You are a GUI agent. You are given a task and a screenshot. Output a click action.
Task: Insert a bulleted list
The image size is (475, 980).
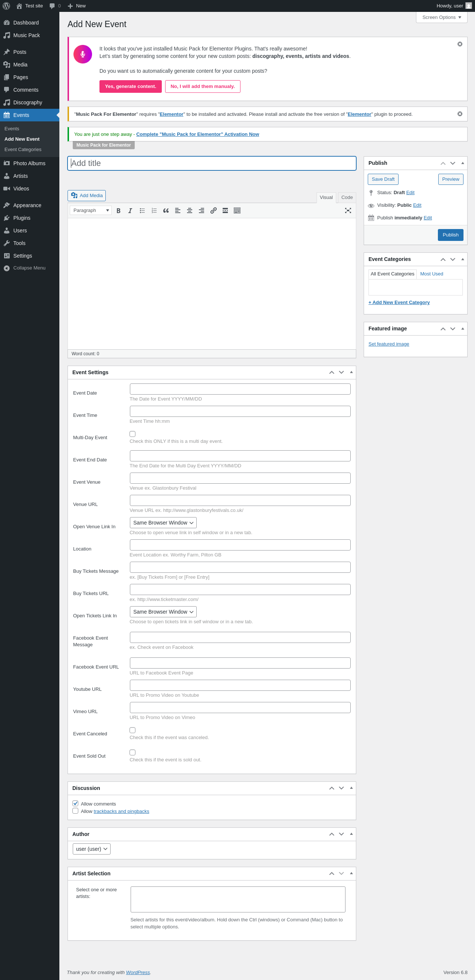click(x=142, y=210)
